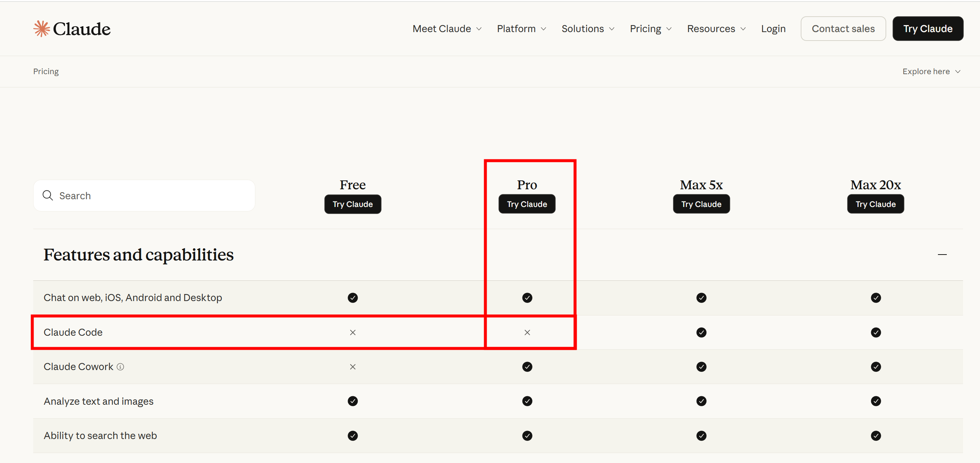Viewport: 980px width, 463px height.
Task: Click the Claude Code row label
Action: 73,332
